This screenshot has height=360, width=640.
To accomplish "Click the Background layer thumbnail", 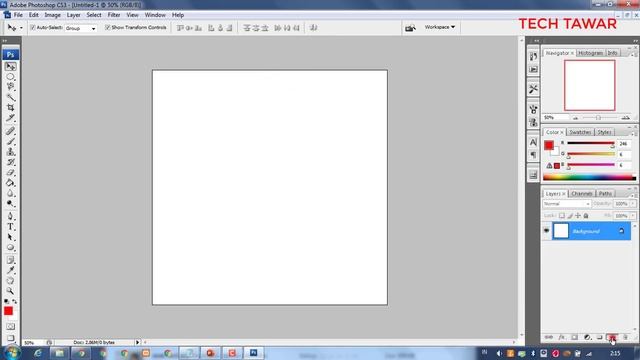I will coord(561,231).
